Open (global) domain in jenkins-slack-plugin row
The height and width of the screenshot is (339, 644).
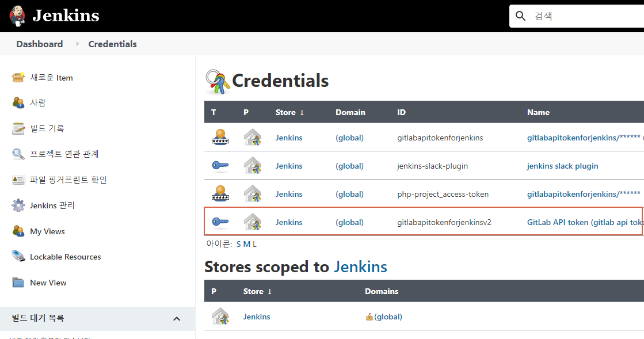coord(349,166)
